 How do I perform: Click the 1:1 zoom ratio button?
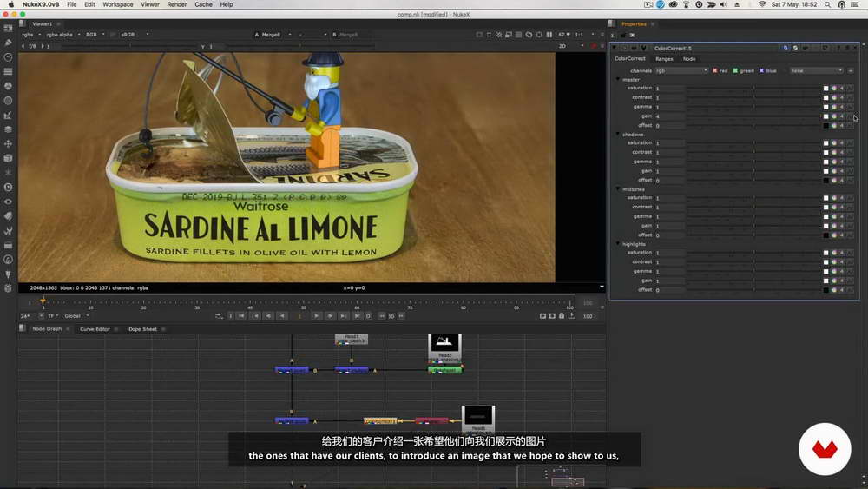pyautogui.click(x=579, y=35)
